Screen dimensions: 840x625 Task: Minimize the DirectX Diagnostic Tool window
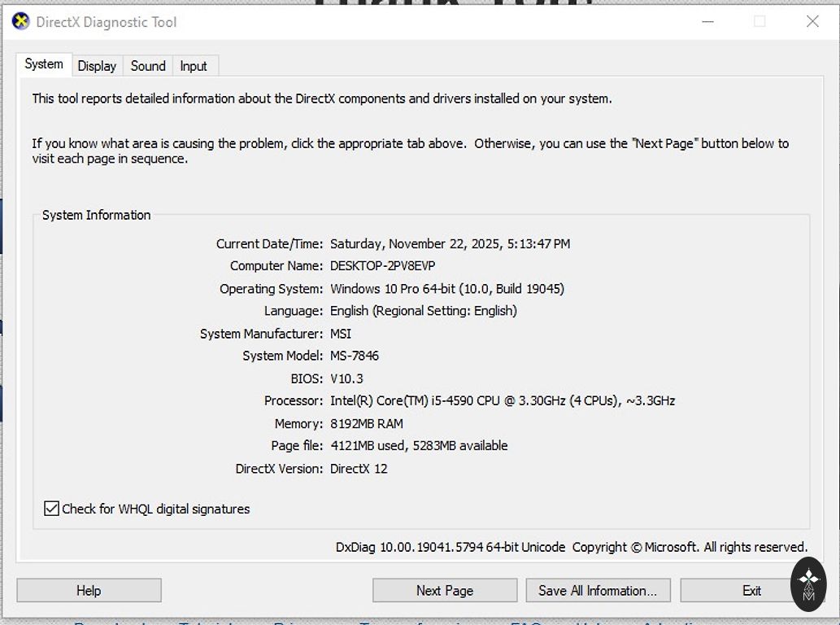pyautogui.click(x=707, y=22)
